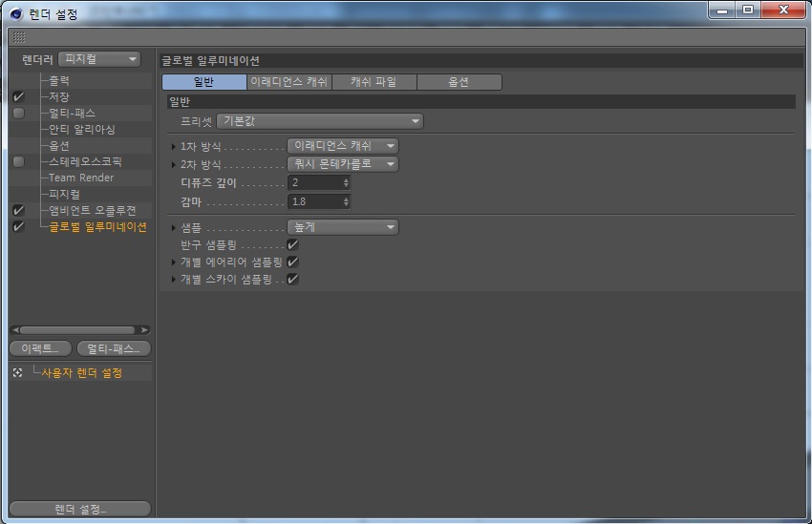Toggle the 앰비언트 오클루전 checkmark
The width and height of the screenshot is (812, 524).
[x=18, y=210]
